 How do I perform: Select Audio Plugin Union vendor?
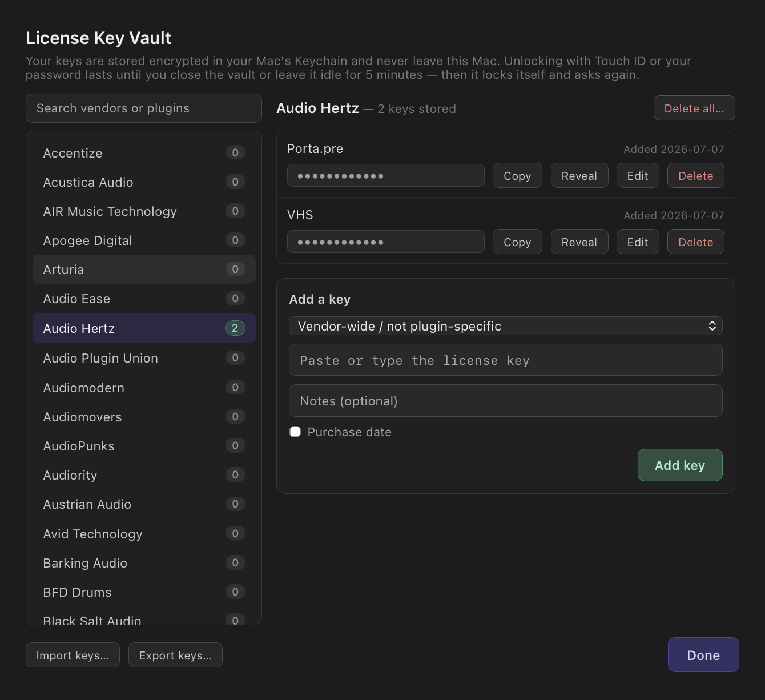coord(144,358)
